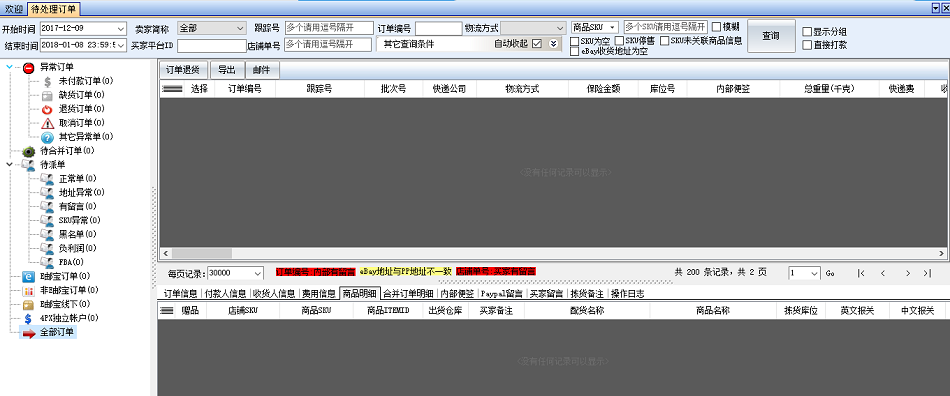Image resolution: width=950 pixels, height=396 pixels.
Task: Click the 导出 export button
Action: tap(227, 70)
